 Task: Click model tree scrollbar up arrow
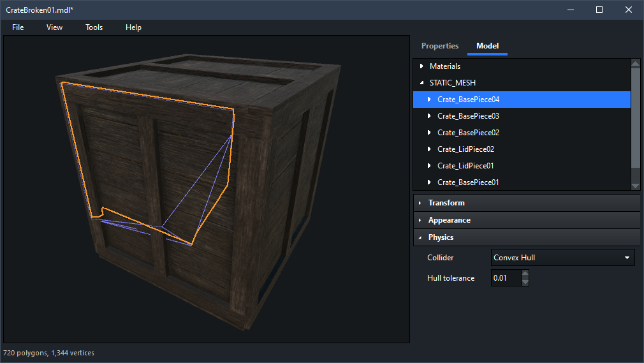coord(635,63)
